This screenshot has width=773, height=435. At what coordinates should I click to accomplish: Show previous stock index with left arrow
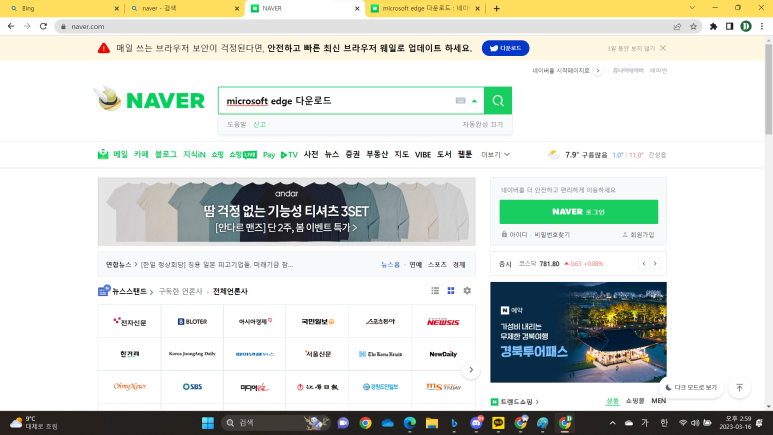(644, 263)
